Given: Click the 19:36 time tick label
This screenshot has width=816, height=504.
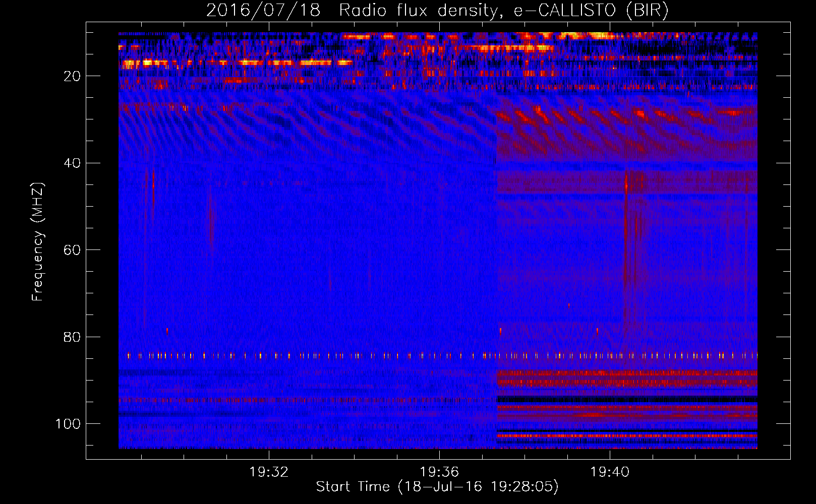Looking at the screenshot, I should pos(439,472).
